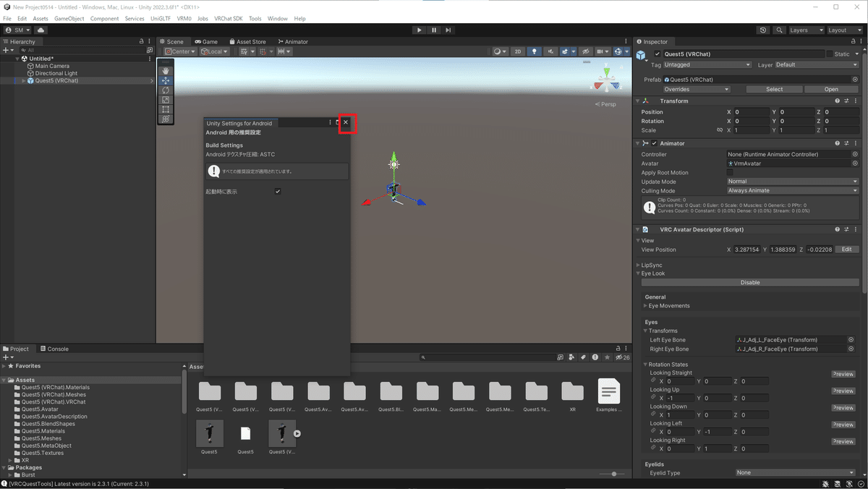The height and width of the screenshot is (489, 868).
Task: Open the Layer dropdown showing Default
Action: click(817, 65)
